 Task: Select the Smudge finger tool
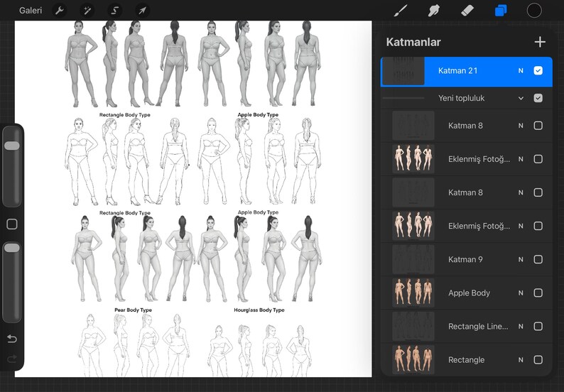pos(434,11)
